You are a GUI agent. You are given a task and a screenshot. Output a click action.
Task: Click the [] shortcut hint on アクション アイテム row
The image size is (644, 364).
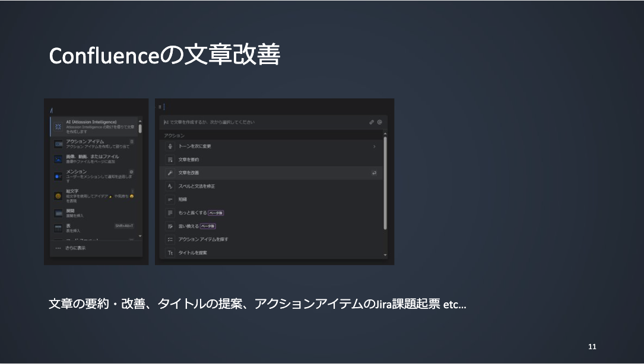pyautogui.click(x=132, y=142)
